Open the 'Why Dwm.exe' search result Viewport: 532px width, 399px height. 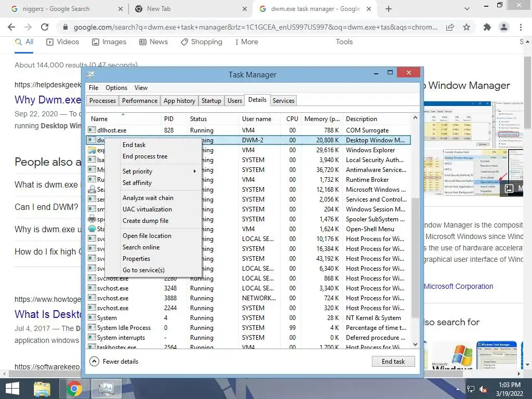tap(48, 100)
